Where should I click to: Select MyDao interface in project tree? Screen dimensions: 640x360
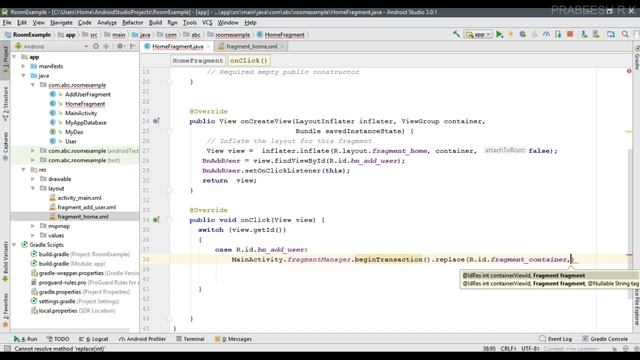point(74,132)
